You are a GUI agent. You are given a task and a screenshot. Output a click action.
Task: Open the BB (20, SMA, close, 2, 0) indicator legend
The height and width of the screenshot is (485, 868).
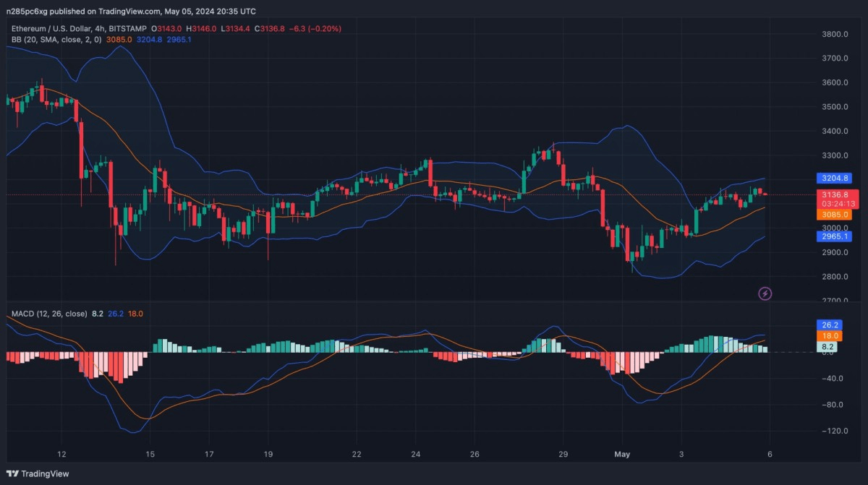coord(56,38)
